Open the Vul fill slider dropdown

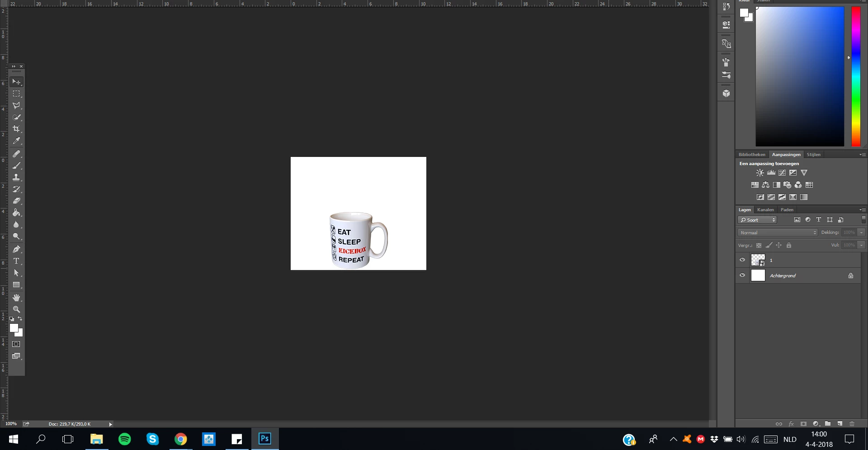pos(862,245)
